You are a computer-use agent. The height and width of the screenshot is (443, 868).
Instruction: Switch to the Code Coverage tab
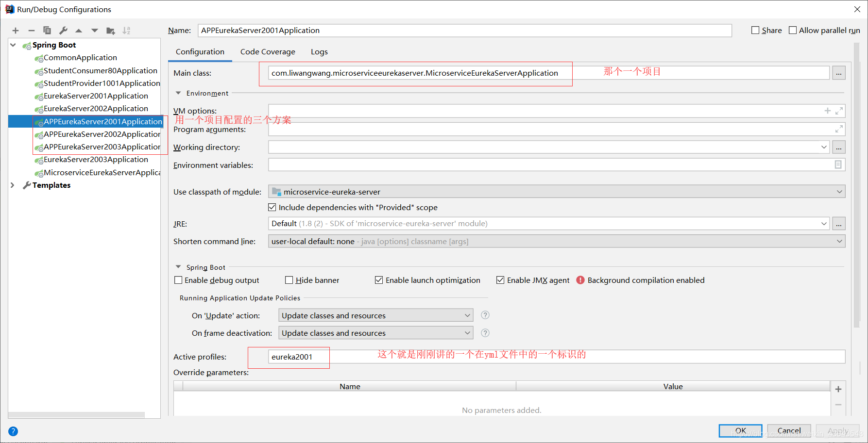tap(268, 52)
